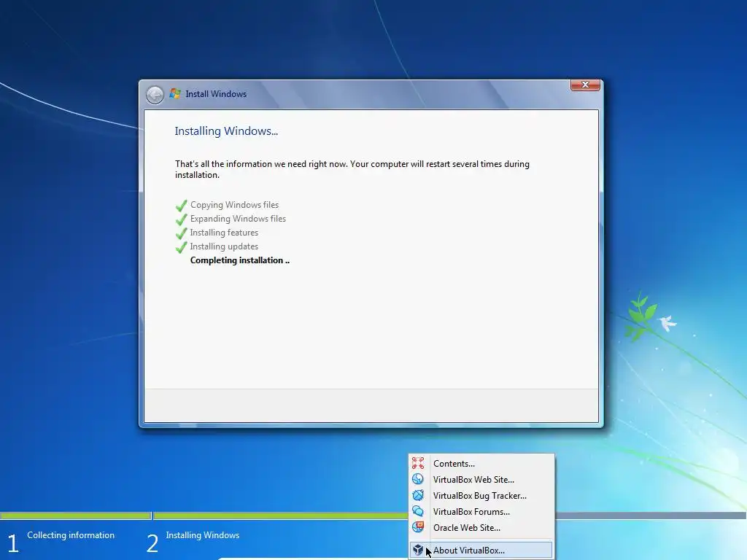Click the Windows flag logo in title bar
Viewport: 747px width, 560px height.
175,93
